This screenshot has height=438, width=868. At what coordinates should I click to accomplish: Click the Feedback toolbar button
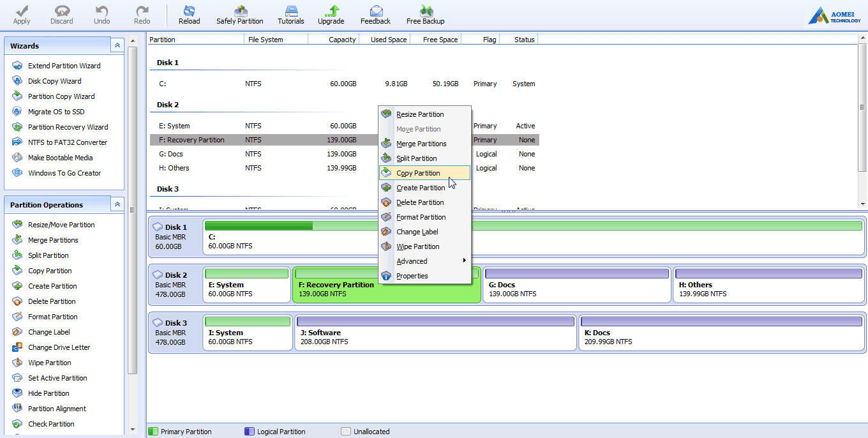coord(375,15)
